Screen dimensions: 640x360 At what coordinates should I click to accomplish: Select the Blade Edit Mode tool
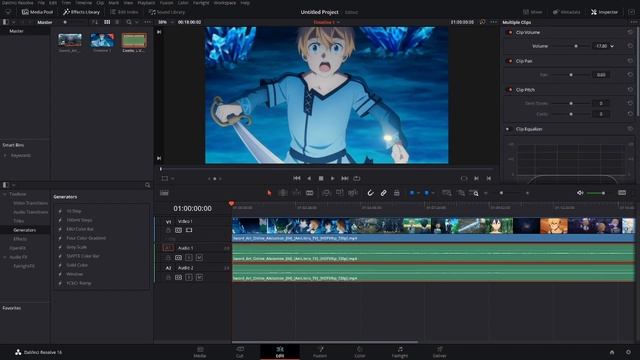tap(310, 193)
